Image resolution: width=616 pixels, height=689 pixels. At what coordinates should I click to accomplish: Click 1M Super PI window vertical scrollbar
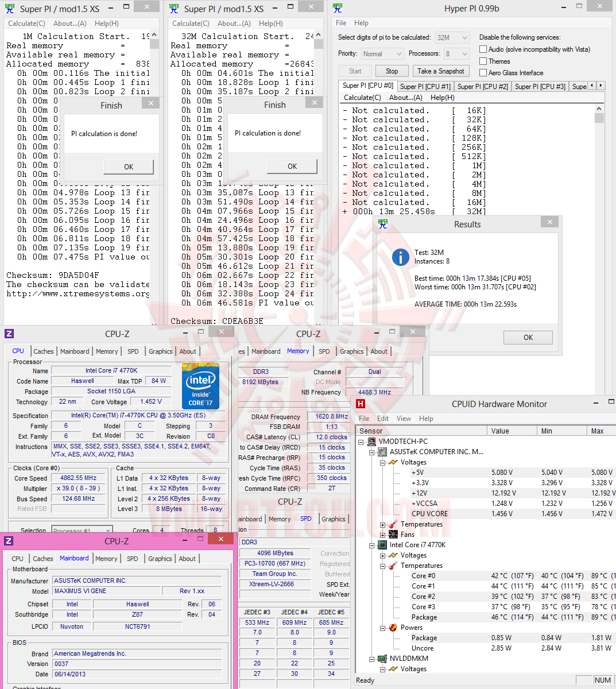[154, 178]
